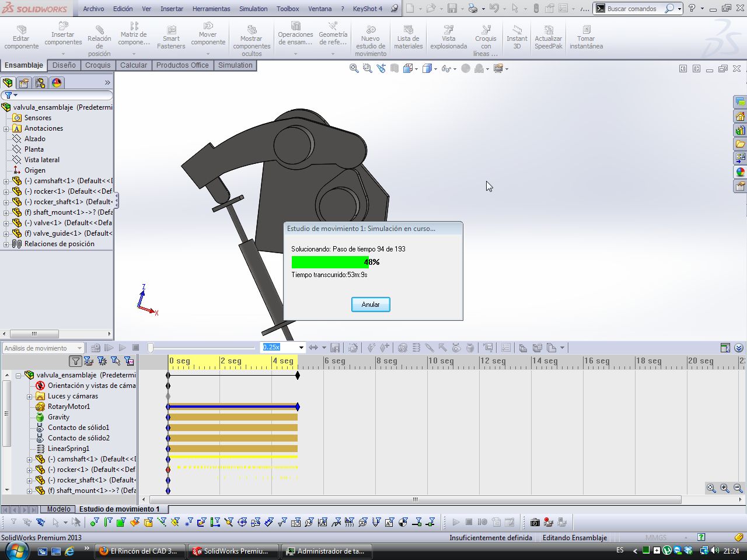This screenshot has width=747, height=560.
Task: Click Play button in motion toolbar
Action: tap(123, 348)
